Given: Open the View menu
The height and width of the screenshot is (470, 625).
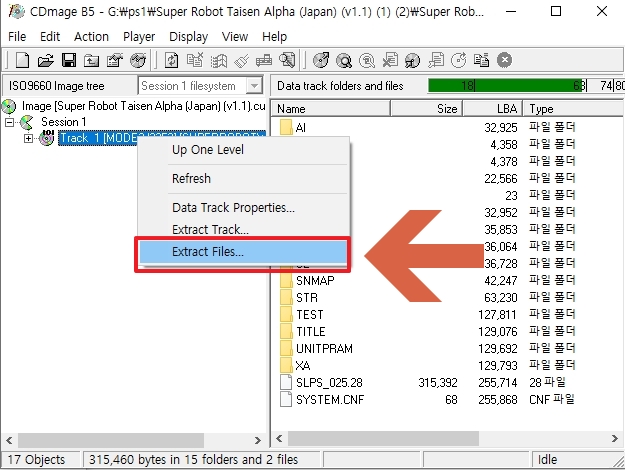Looking at the screenshot, I should point(235,37).
